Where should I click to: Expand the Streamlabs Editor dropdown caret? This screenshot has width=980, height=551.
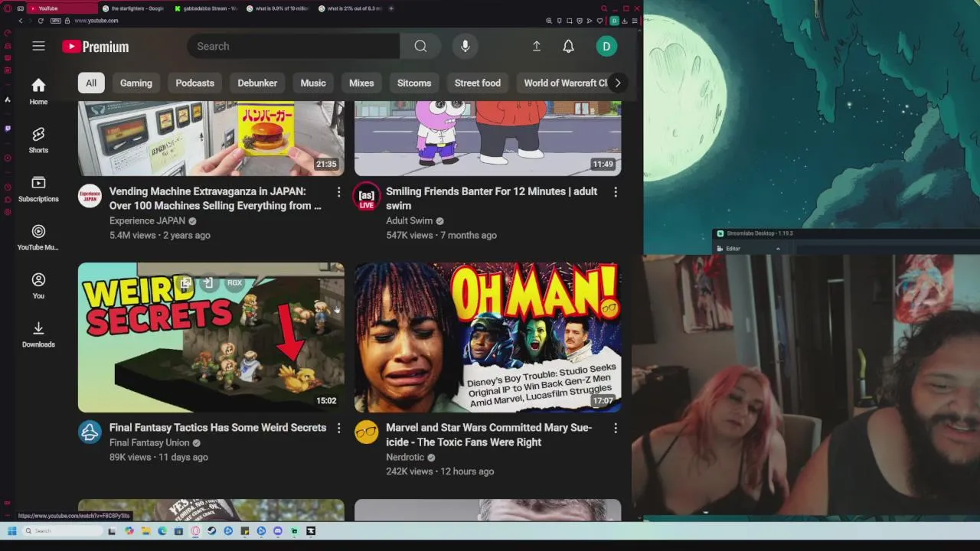pyautogui.click(x=778, y=248)
